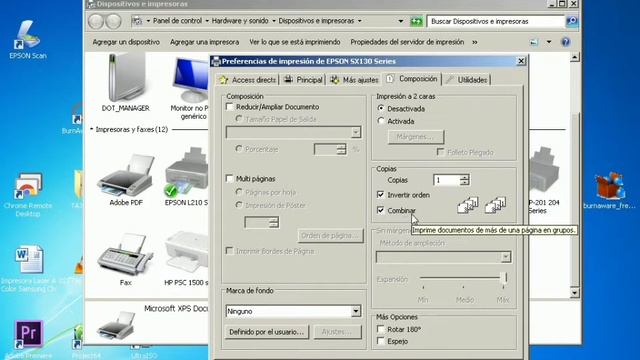Click the help icon in Devices window
This screenshot has width=640, height=360.
[x=565, y=42]
